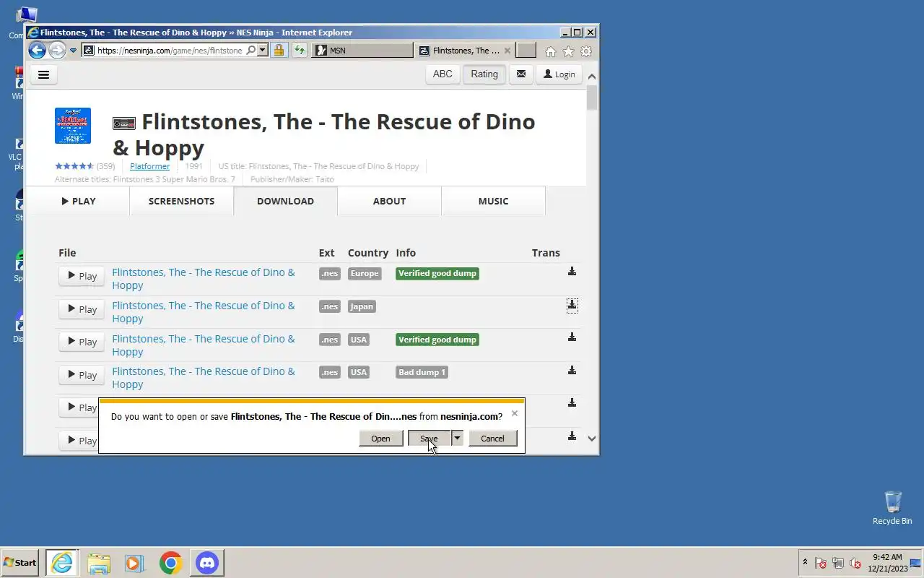This screenshot has width=924, height=578.
Task: Click the security lock icon
Action: tap(279, 51)
